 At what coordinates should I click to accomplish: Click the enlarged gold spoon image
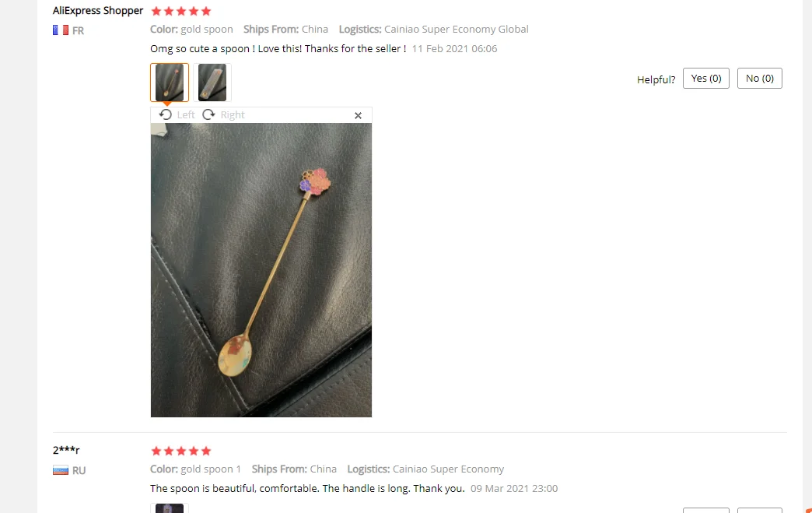click(261, 270)
